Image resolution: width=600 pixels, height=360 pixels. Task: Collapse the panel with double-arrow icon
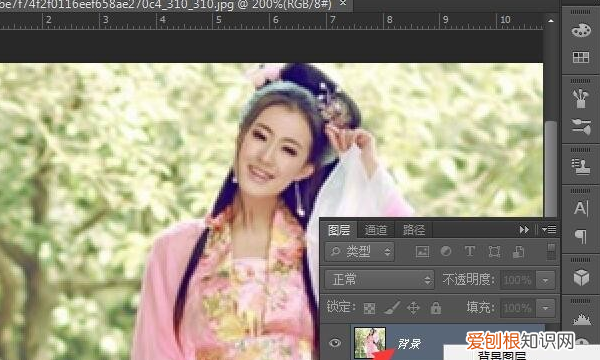click(x=524, y=230)
